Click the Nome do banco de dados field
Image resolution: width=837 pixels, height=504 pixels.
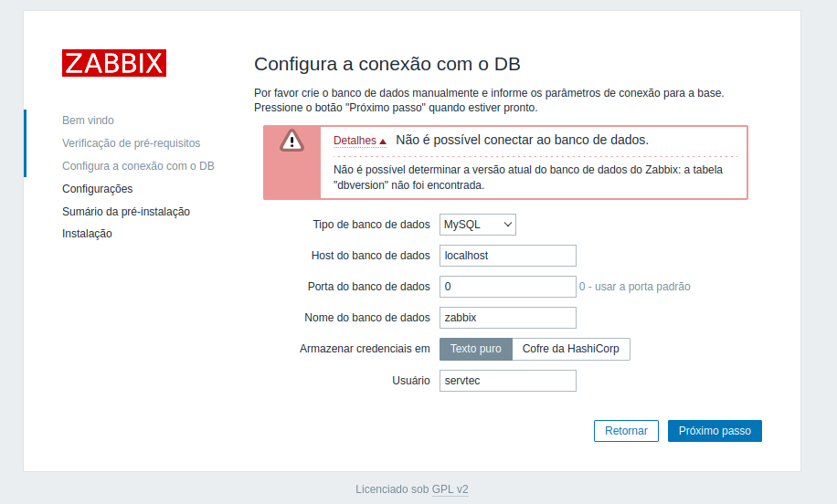point(507,318)
